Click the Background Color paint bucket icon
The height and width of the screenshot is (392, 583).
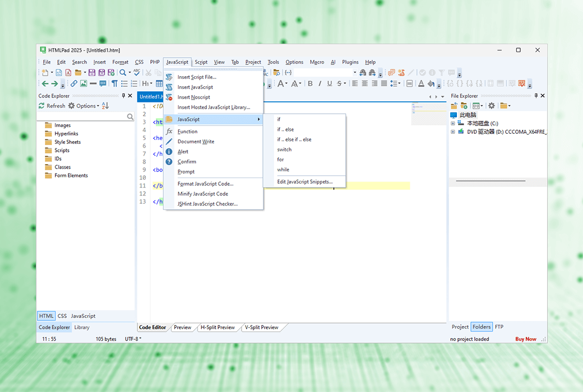point(431,83)
